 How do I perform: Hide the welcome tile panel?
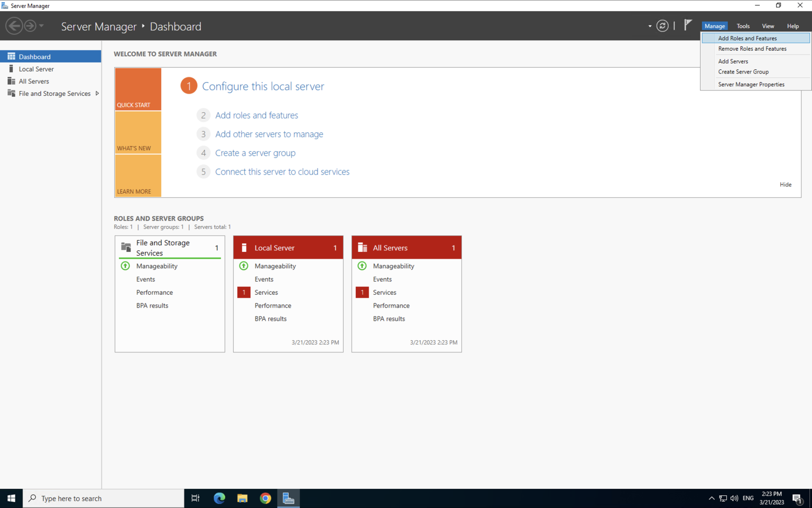[785, 185]
